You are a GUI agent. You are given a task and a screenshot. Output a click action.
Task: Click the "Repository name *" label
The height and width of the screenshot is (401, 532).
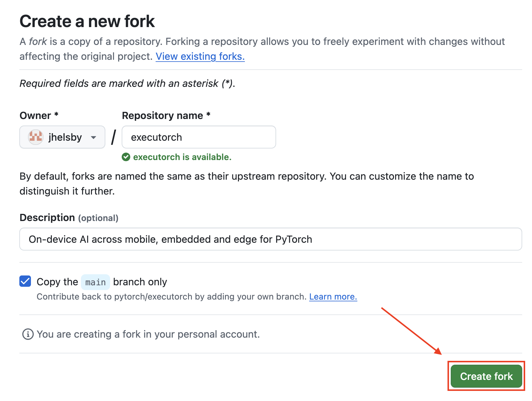pyautogui.click(x=166, y=115)
